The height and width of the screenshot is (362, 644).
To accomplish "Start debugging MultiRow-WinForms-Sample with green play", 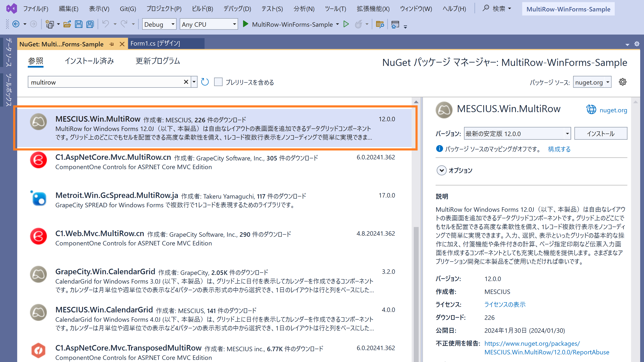I will coord(246,24).
